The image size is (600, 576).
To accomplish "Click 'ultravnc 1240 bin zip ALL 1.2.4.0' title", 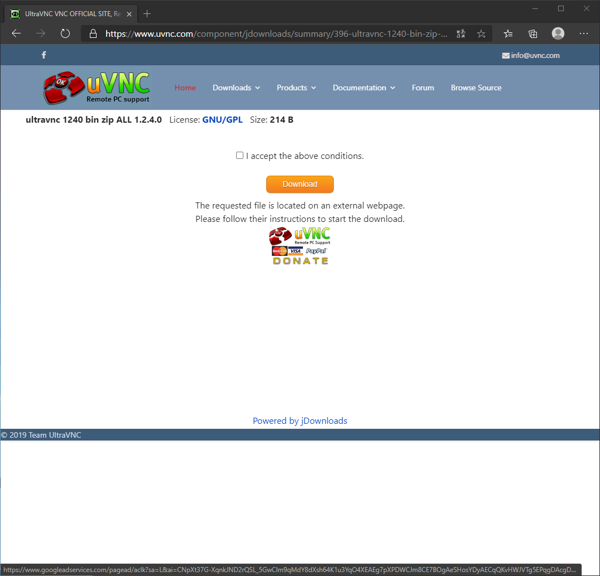I will pos(94,120).
